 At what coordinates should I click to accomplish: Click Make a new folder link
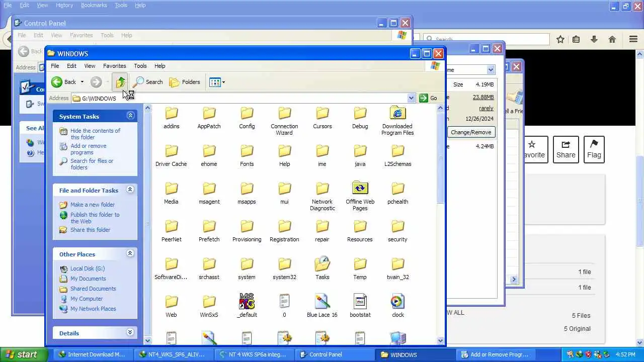(93, 205)
